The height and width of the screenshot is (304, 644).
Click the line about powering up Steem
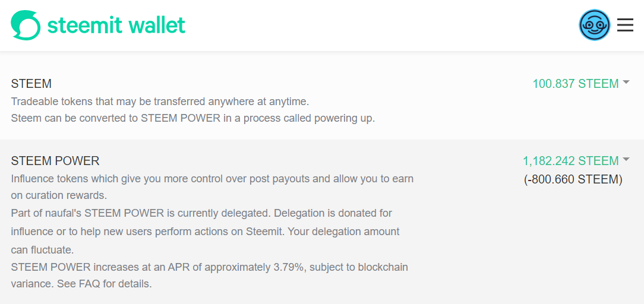pos(193,119)
